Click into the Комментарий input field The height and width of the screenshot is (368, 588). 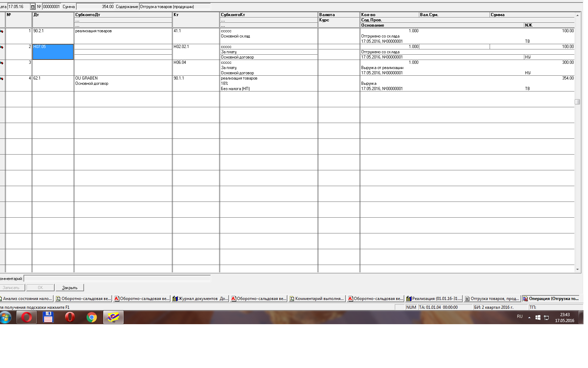click(x=117, y=279)
